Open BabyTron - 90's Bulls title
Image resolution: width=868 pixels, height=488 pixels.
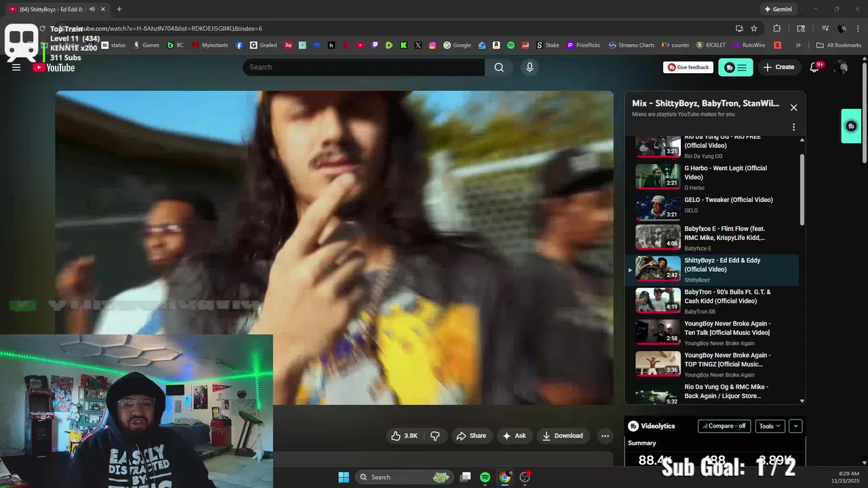click(x=728, y=296)
